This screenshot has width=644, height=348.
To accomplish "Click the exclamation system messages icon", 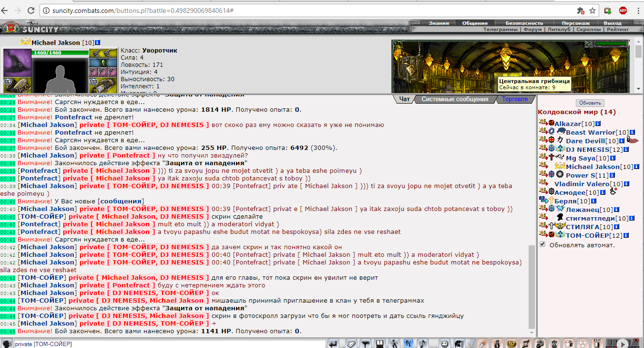I will 380,343.
